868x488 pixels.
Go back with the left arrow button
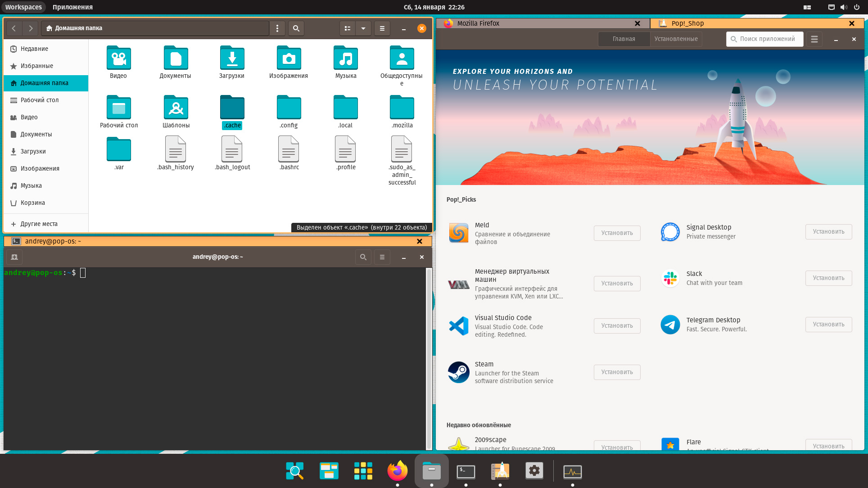click(14, 28)
